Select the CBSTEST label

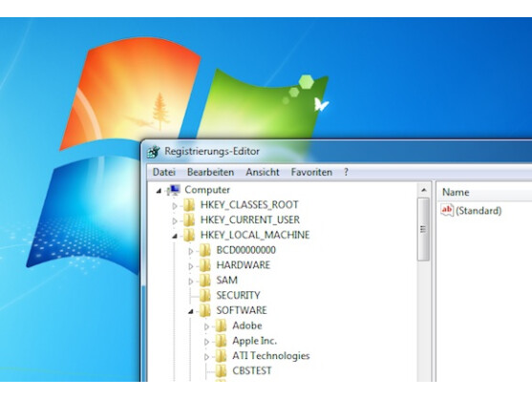[x=252, y=371]
